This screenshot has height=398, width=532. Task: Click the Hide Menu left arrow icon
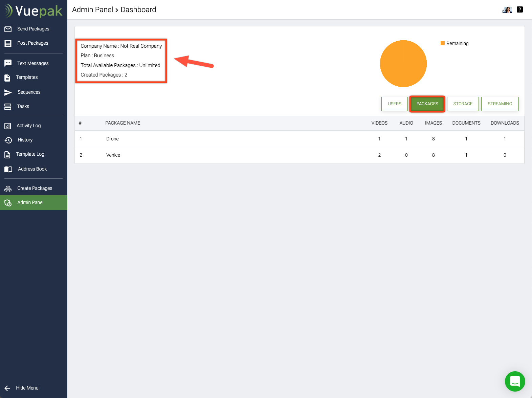point(7,388)
